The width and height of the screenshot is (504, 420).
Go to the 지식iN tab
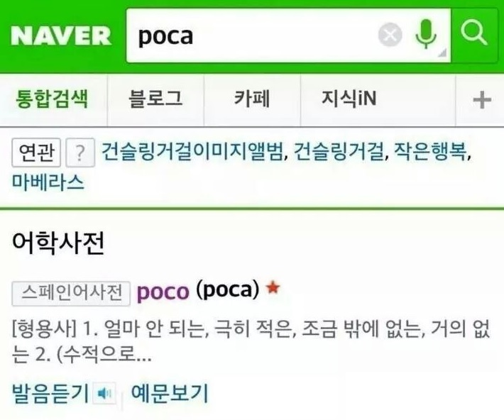(x=349, y=99)
